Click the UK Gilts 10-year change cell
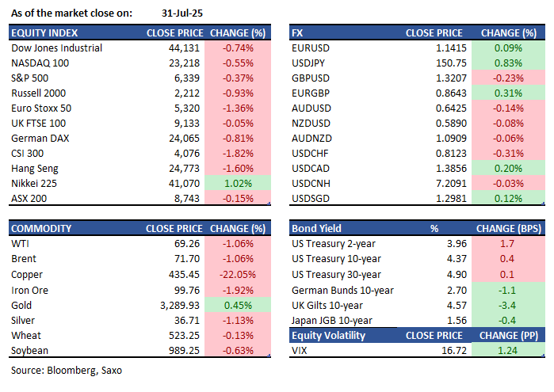The width and height of the screenshot is (554, 392). click(509, 303)
